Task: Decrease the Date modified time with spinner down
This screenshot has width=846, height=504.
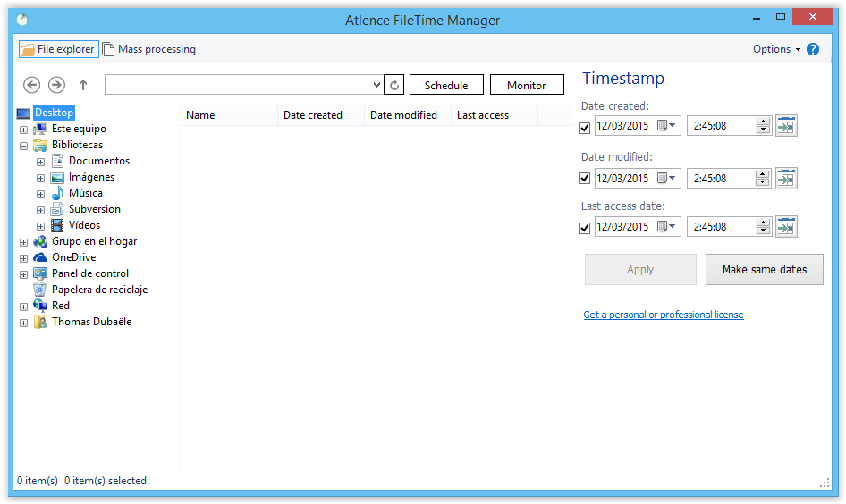Action: tap(763, 182)
